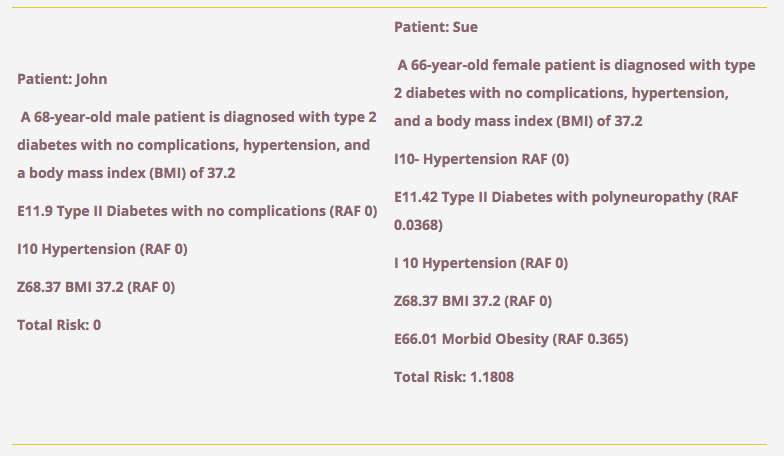Click Sue's Z68.37 BMI 37.2 line

(473, 301)
